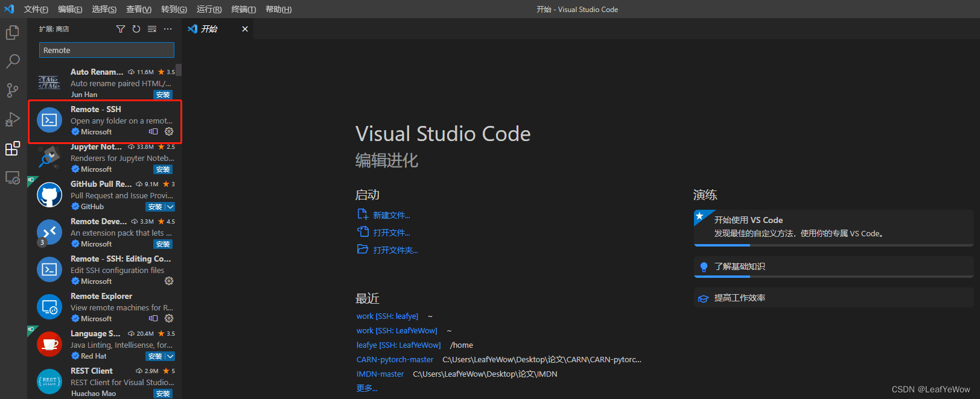The height and width of the screenshot is (399, 980).
Task: Install the Remote Development extension pack
Action: (x=163, y=244)
